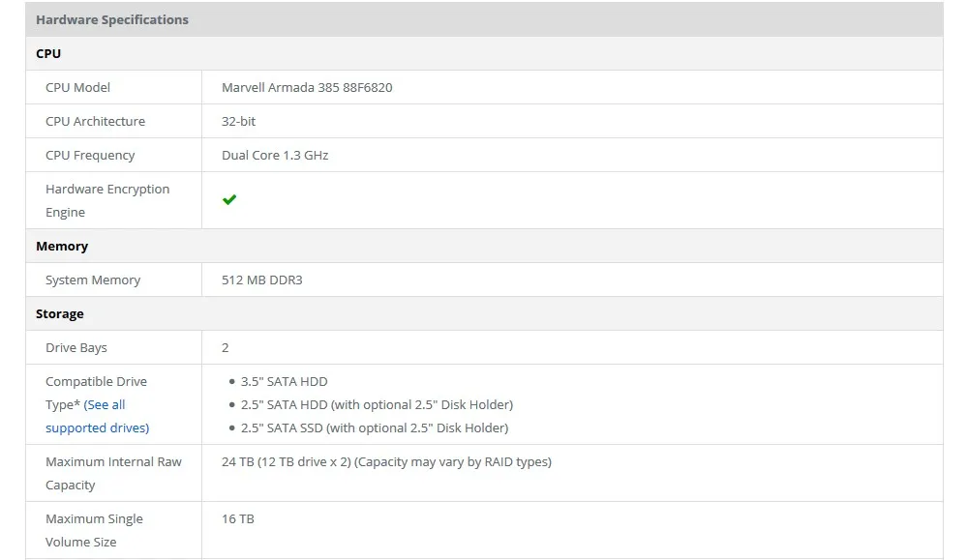The image size is (968, 560).
Task: Click the CPU Model label
Action: 77,87
